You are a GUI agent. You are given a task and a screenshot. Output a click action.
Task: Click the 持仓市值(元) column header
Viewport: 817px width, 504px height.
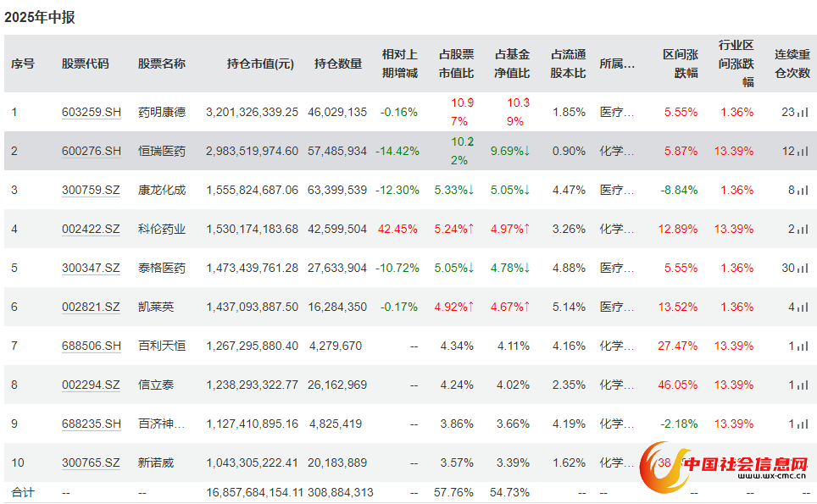click(x=260, y=64)
